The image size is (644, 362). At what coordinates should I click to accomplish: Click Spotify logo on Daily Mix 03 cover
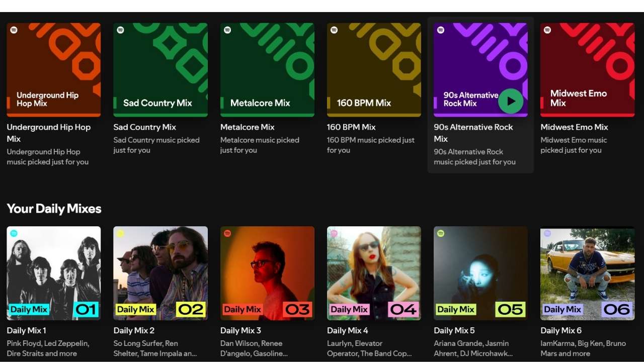pyautogui.click(x=227, y=233)
